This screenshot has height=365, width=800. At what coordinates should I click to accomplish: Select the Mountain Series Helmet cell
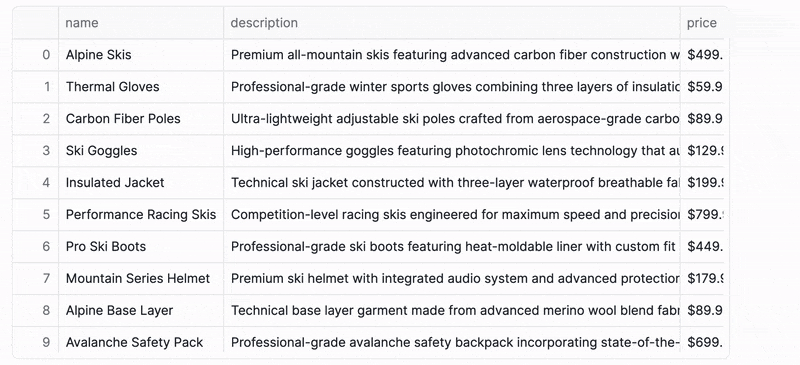point(141,278)
